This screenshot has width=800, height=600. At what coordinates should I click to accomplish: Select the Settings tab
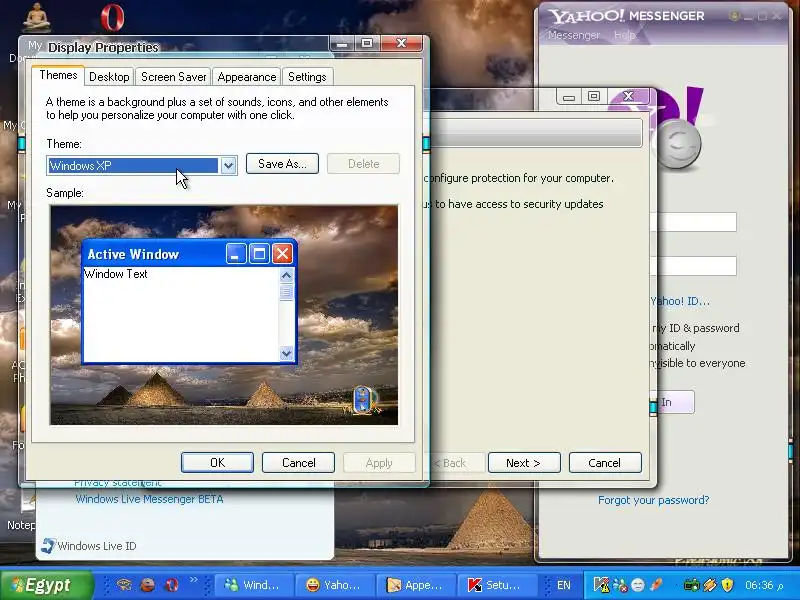coord(307,77)
